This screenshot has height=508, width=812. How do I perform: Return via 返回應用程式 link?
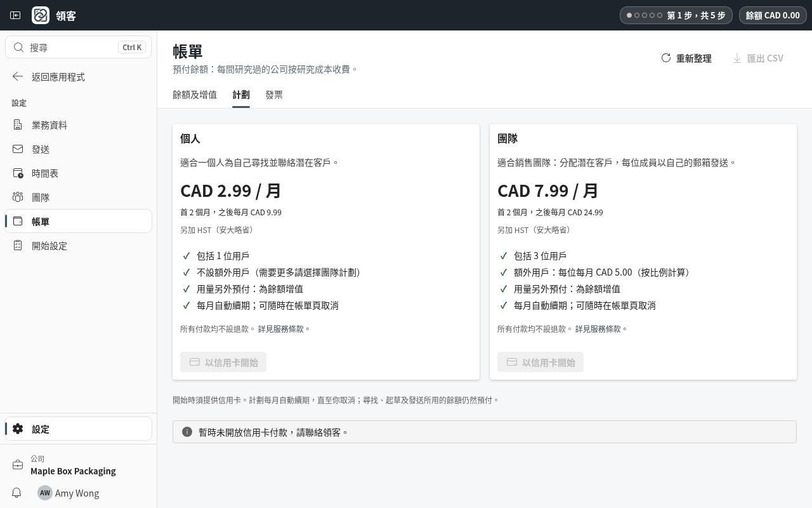click(x=79, y=77)
